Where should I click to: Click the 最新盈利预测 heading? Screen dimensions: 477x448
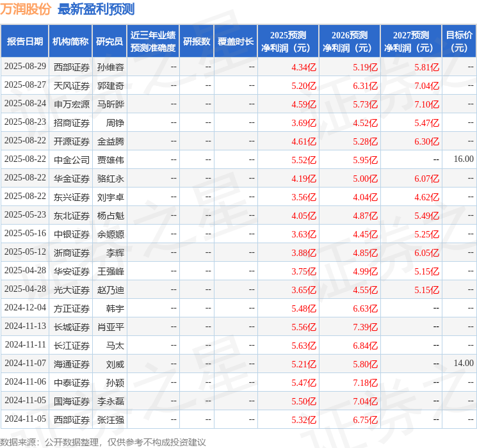coord(96,9)
